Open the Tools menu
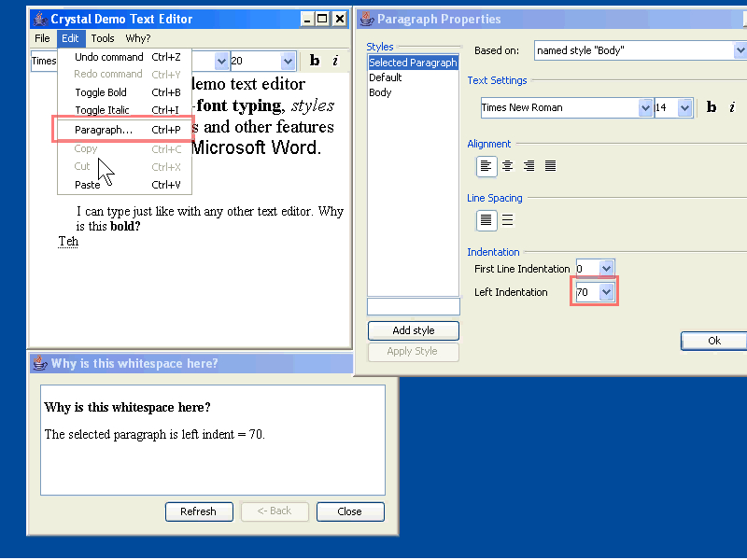Screen dimensions: 747x560 (x=103, y=38)
